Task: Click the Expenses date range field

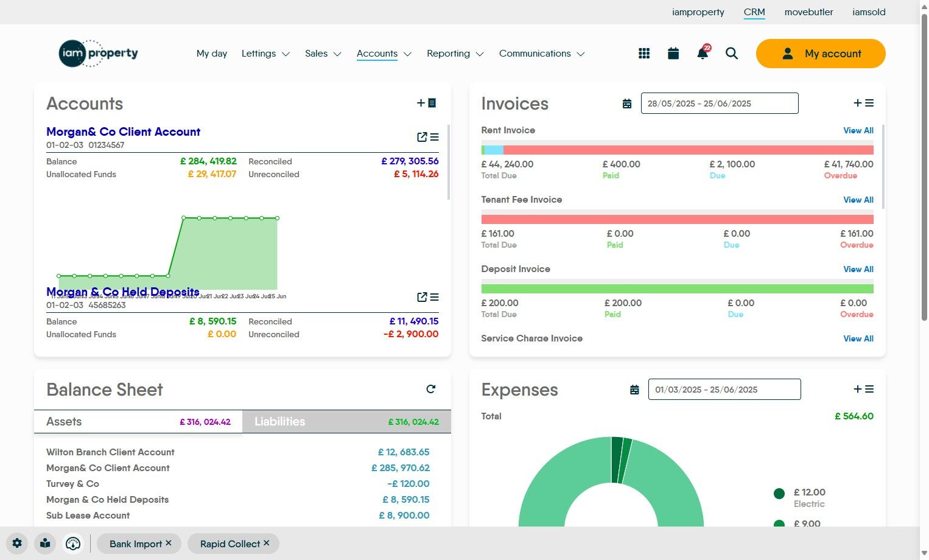Action: [724, 390]
